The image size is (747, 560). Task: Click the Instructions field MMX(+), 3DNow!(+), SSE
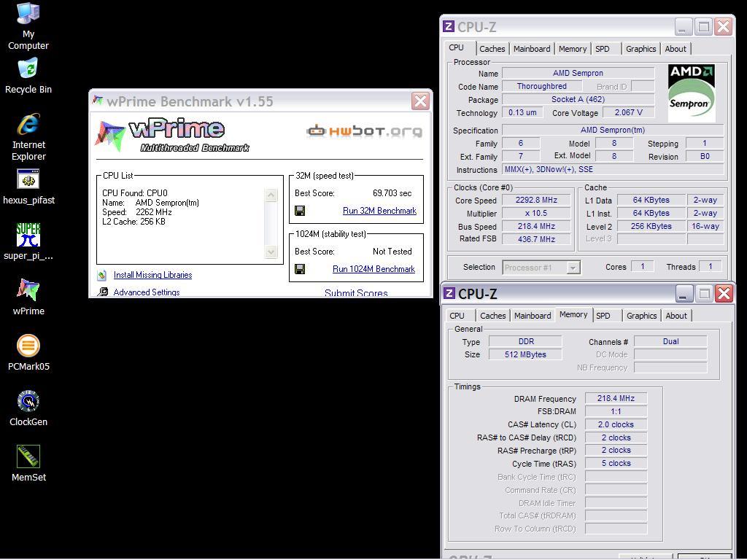[613, 169]
